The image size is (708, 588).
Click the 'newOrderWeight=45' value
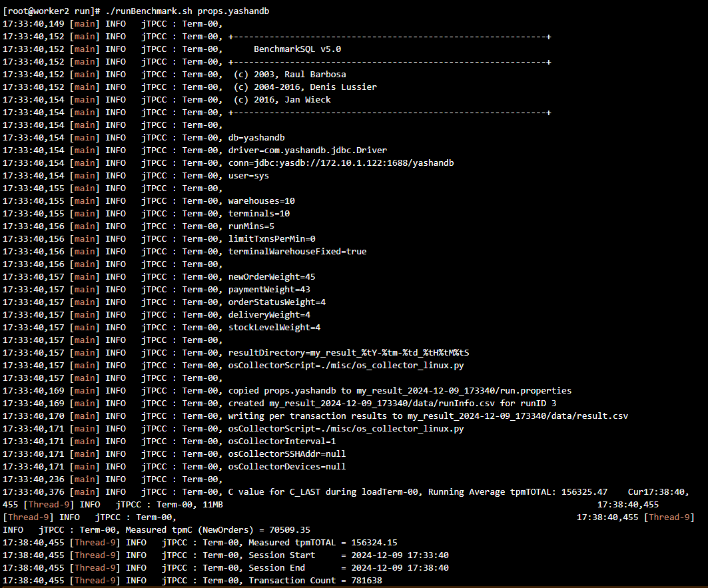coord(272,276)
